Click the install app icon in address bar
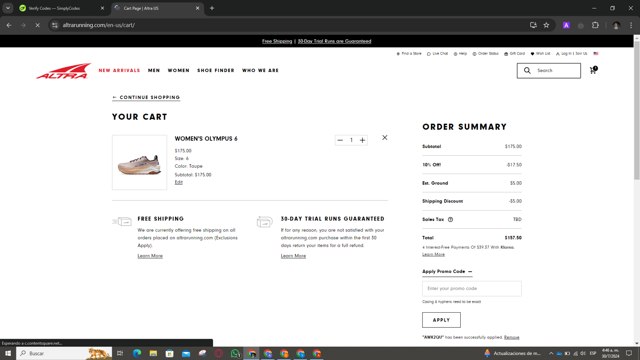Image resolution: width=640 pixels, height=360 pixels. [x=533, y=25]
